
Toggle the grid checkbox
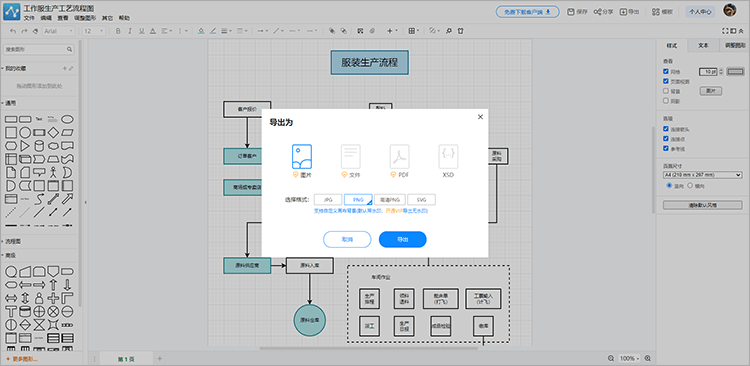click(x=666, y=71)
